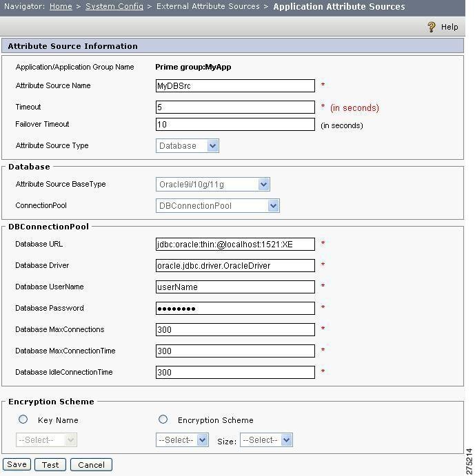475x476 pixels.
Task: Focus the Attribute Source Name field
Action: pyautogui.click(x=235, y=85)
